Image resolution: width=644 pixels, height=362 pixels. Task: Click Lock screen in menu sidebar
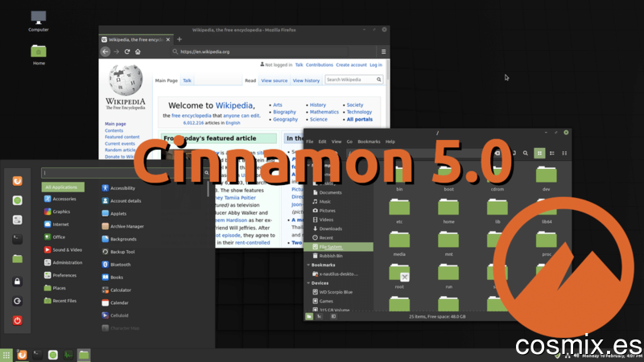(x=17, y=282)
